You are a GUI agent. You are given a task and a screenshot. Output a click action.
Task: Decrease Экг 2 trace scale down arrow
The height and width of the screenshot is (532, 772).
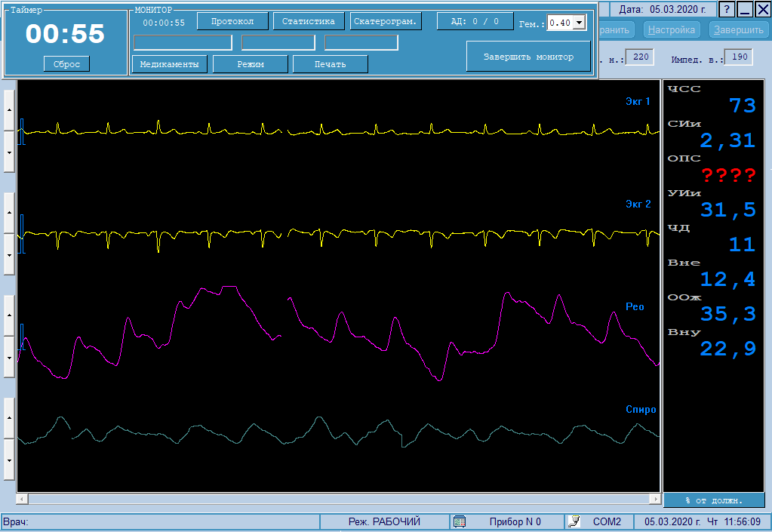[x=9, y=255]
